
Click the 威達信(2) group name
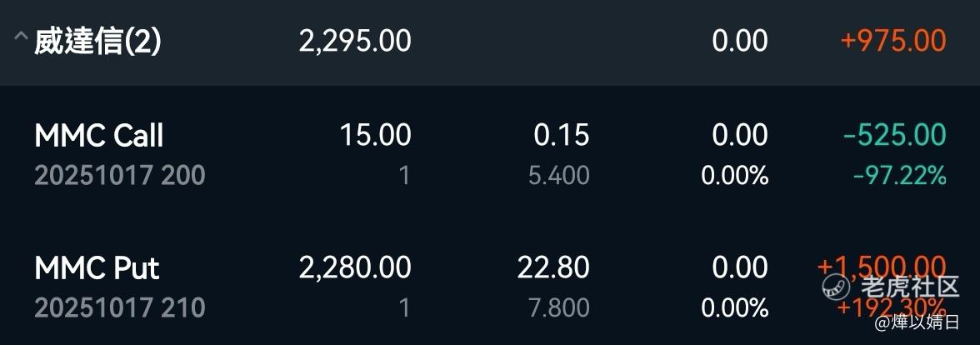pyautogui.click(x=97, y=42)
